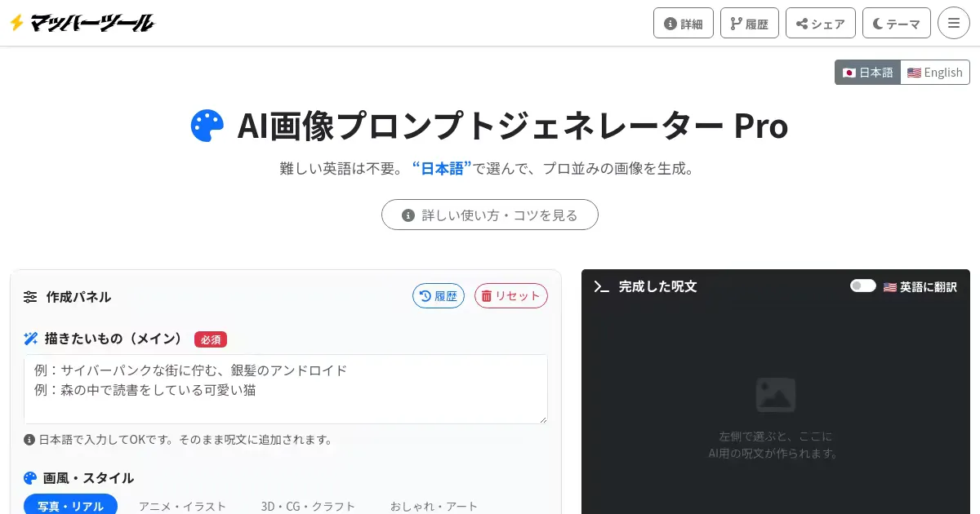Switch language to English

[935, 73]
